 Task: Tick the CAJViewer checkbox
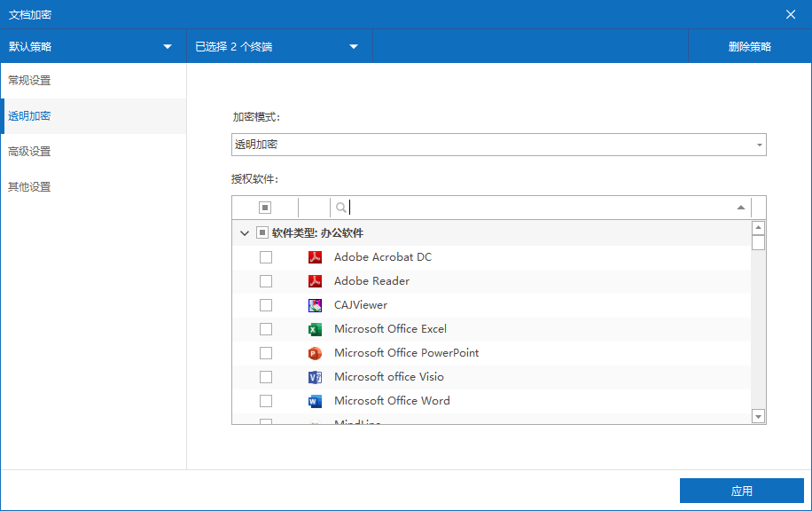point(266,305)
